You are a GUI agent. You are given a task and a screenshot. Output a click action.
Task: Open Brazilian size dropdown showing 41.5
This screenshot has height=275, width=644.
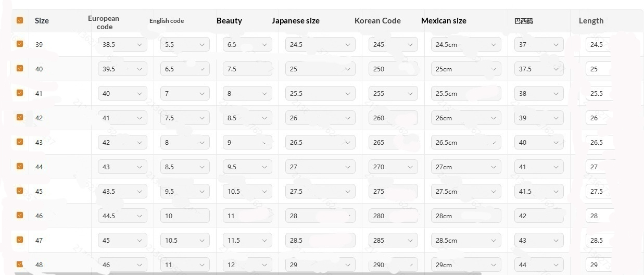539,192
